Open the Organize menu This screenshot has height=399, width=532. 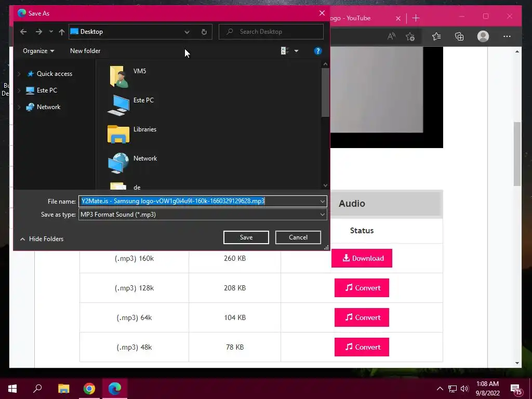click(x=38, y=51)
